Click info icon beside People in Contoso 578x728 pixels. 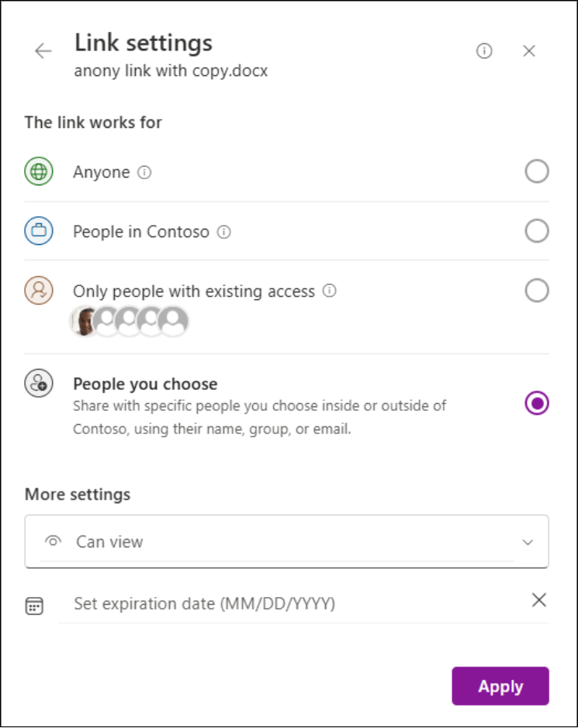(224, 232)
